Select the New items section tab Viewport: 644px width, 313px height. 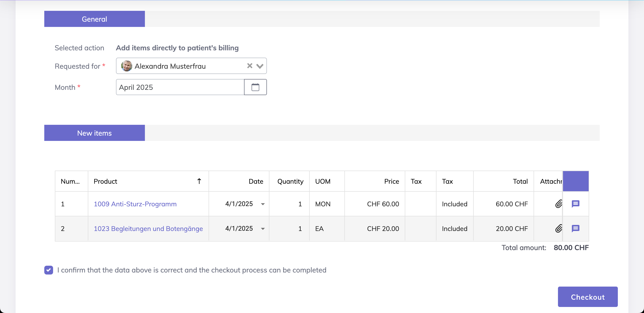click(x=94, y=133)
